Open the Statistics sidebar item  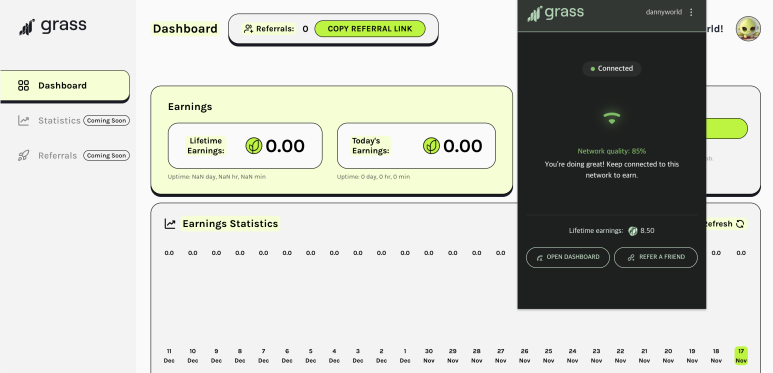[x=59, y=121]
